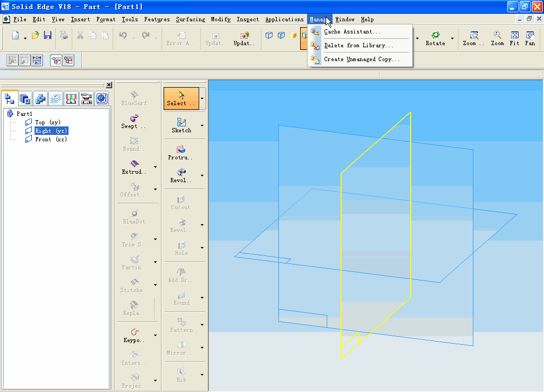Click the Rotate view tool
The height and width of the screenshot is (392, 544).
[436, 38]
